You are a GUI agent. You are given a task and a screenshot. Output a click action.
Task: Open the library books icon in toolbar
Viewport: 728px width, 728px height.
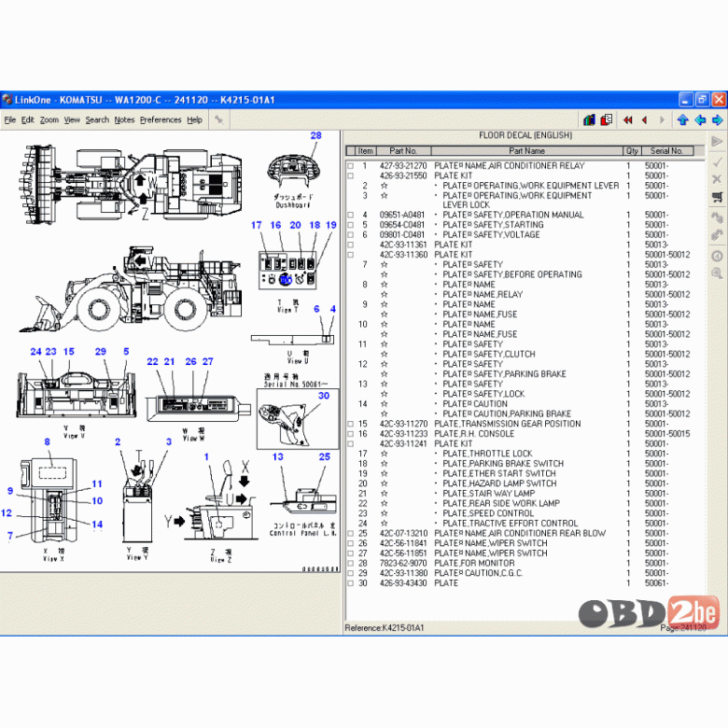click(x=589, y=119)
